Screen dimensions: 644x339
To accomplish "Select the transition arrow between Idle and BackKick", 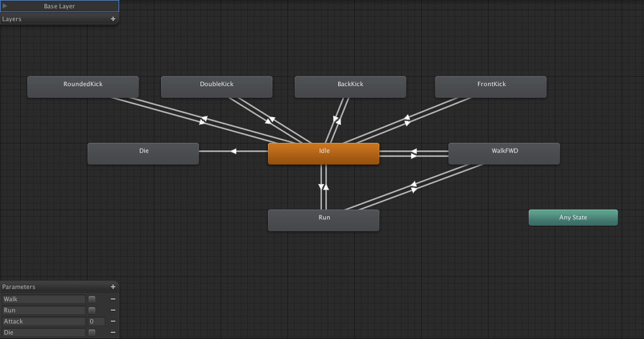I will coord(337,120).
